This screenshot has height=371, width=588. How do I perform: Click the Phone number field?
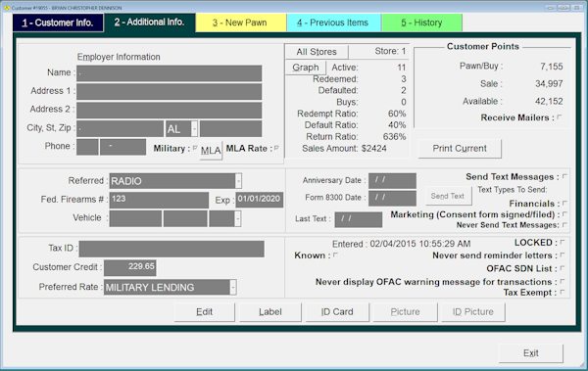point(123,147)
